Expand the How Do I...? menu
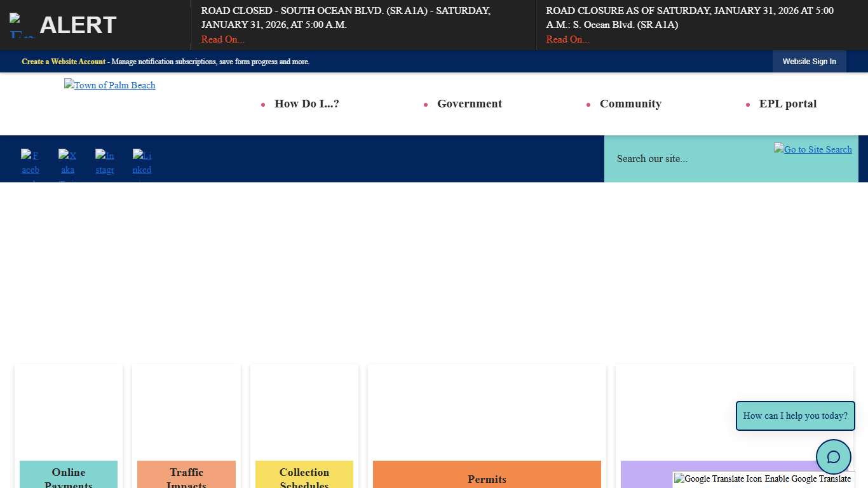 tap(306, 104)
